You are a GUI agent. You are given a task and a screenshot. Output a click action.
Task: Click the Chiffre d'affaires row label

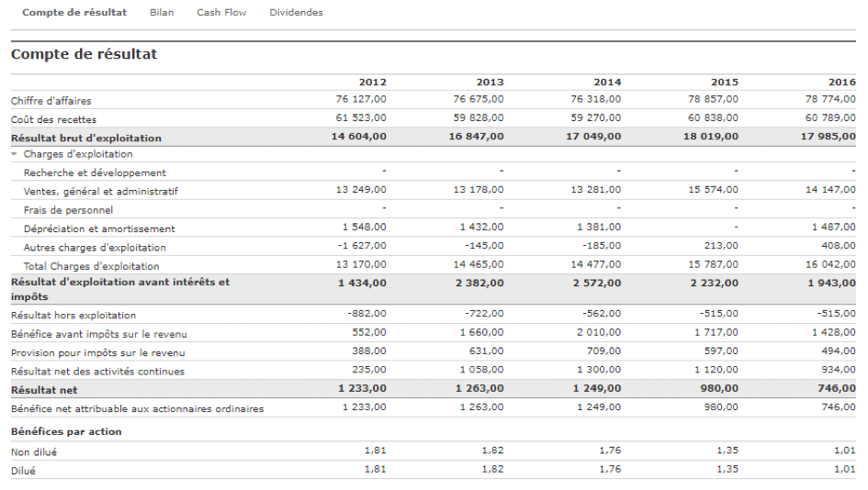(51, 101)
